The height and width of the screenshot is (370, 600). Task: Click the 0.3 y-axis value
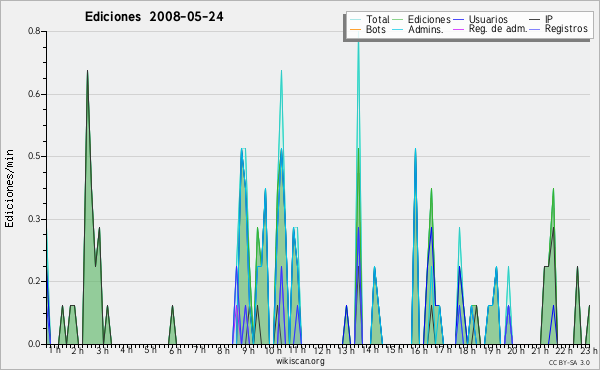[34, 219]
